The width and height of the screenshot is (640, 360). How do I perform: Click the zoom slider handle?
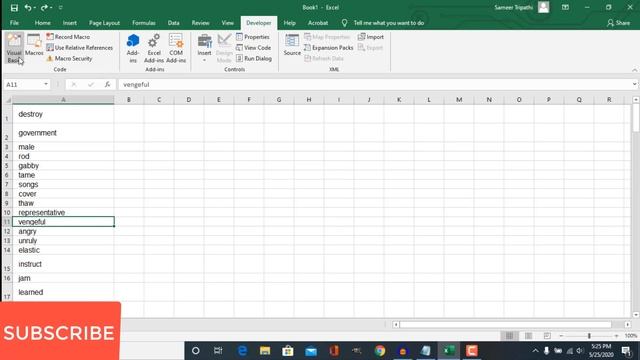(x=589, y=336)
